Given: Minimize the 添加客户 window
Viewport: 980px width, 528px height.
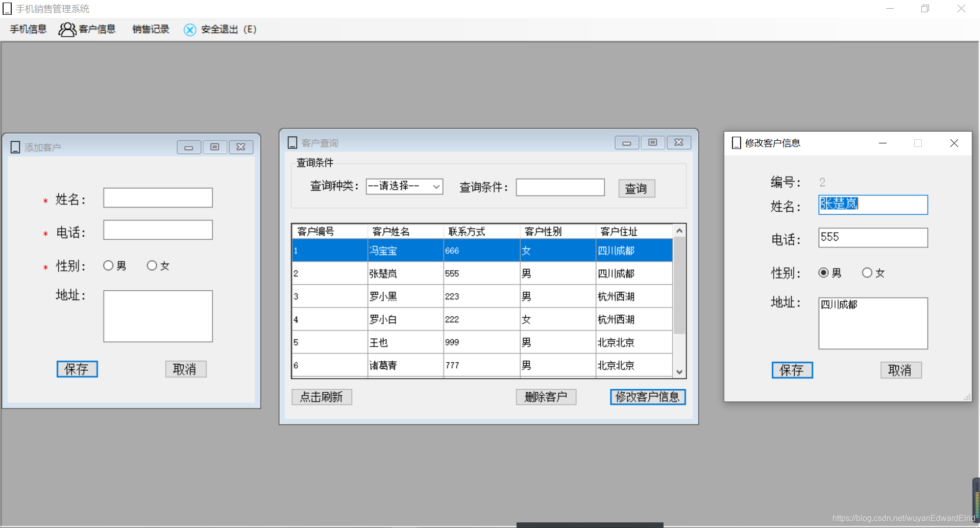Looking at the screenshot, I should [189, 147].
